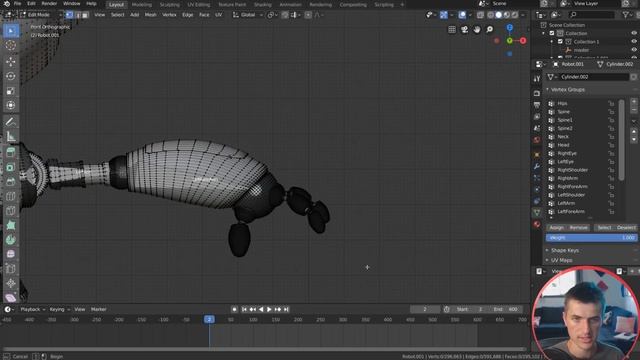640x360 pixels.
Task: Switch to solid viewport shading
Action: pos(498,15)
